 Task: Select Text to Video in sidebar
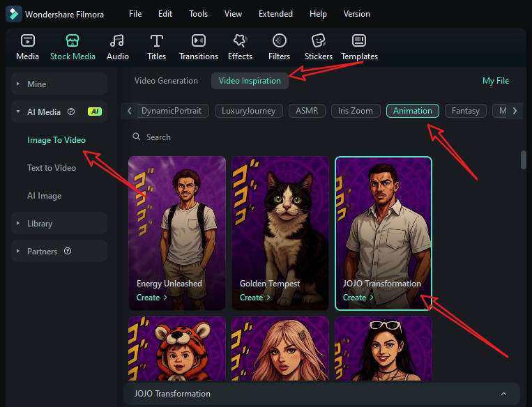pos(52,167)
